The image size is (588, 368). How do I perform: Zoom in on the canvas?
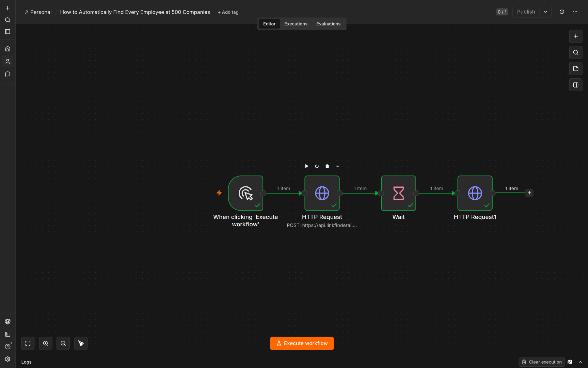coord(46,343)
